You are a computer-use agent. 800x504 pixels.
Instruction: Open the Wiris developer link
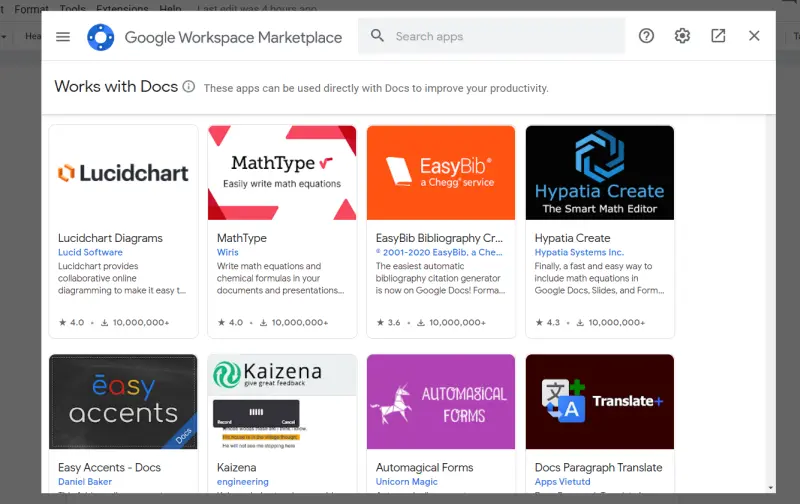[228, 252]
